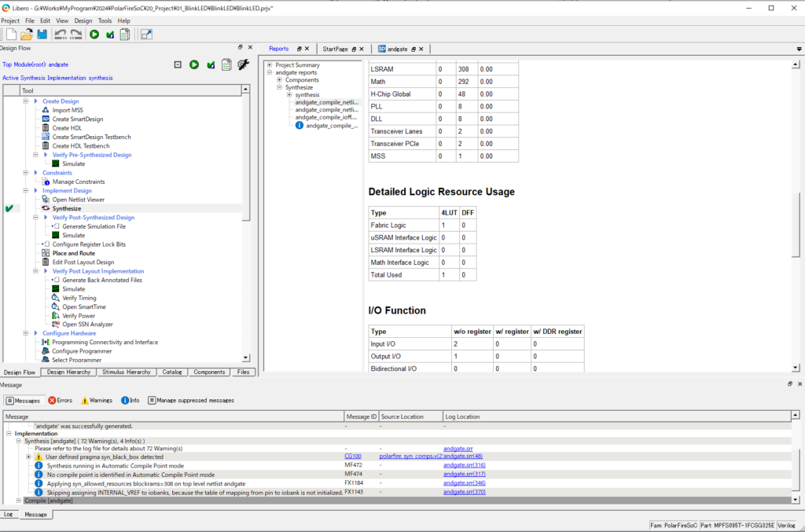
Task: Expand Project Summary in reports tree
Action: click(x=270, y=64)
